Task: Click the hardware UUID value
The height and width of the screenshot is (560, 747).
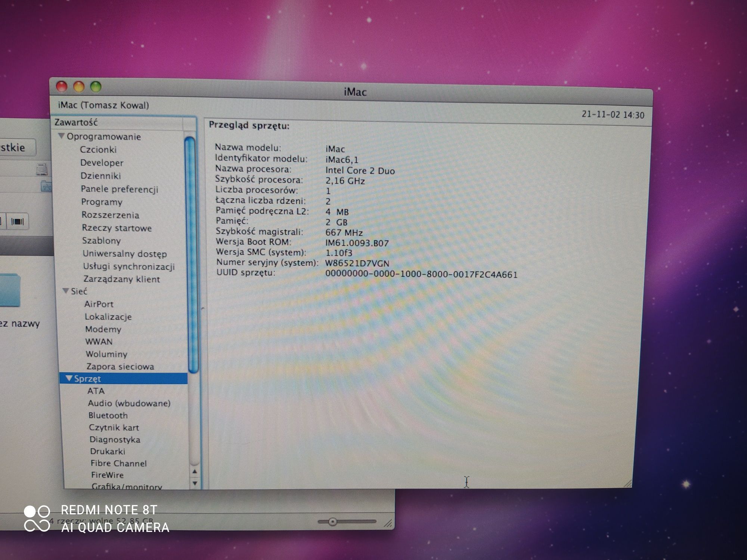Action: 421,274
